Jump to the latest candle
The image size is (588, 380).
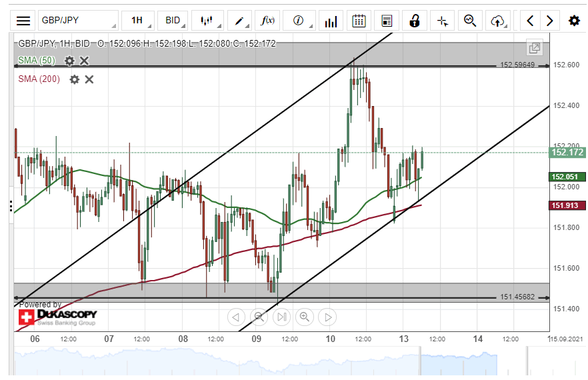point(281,317)
